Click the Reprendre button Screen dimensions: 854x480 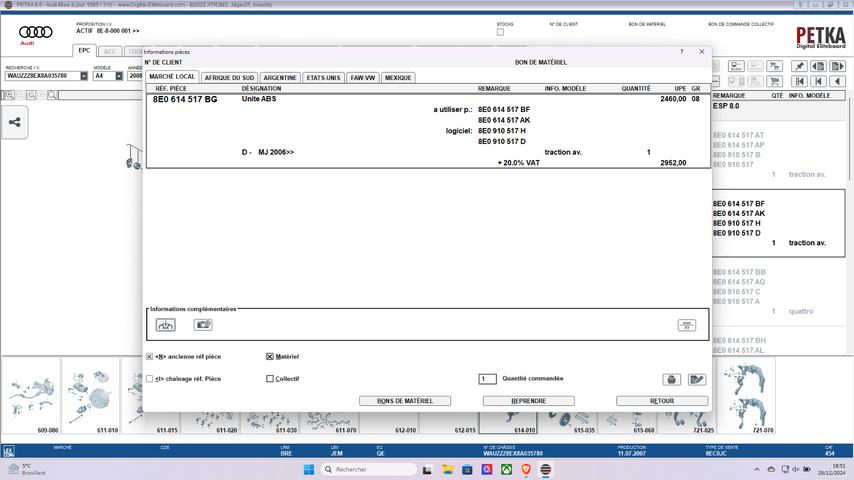pyautogui.click(x=528, y=401)
